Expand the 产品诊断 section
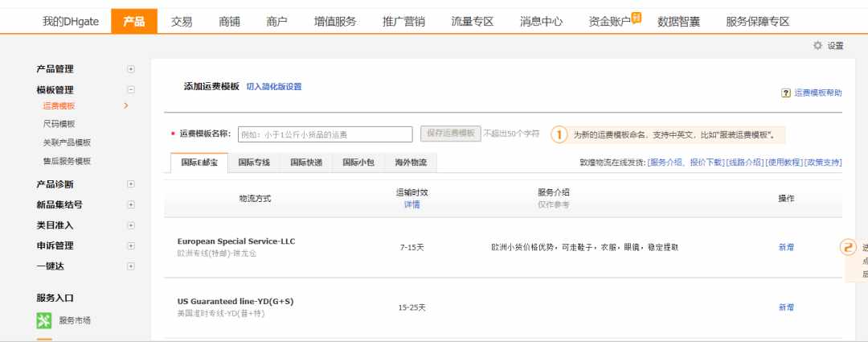 (131, 184)
